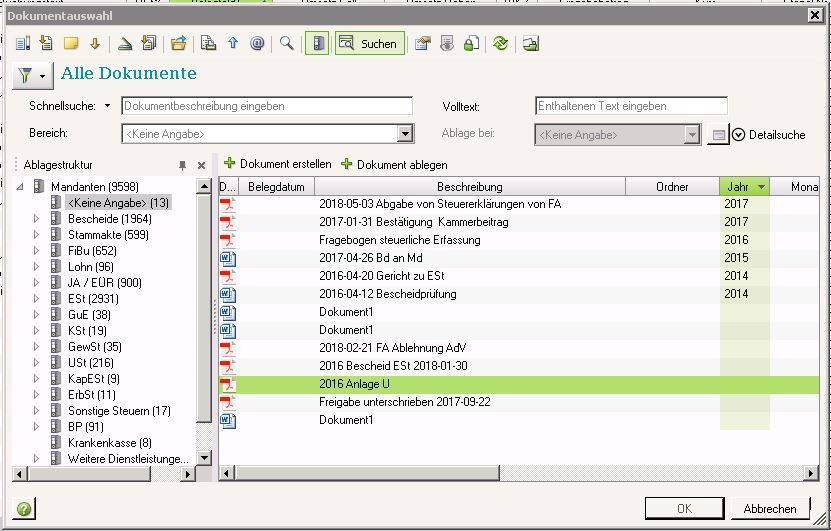This screenshot has height=531, width=831.
Task: Sort by the Beschreibung column header
Action: tap(469, 187)
